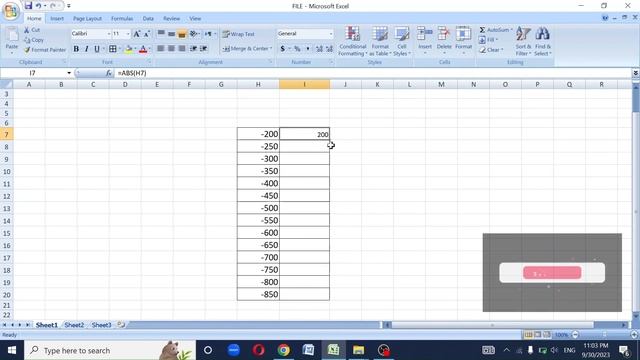Open Cell Styles gallery

(402, 41)
